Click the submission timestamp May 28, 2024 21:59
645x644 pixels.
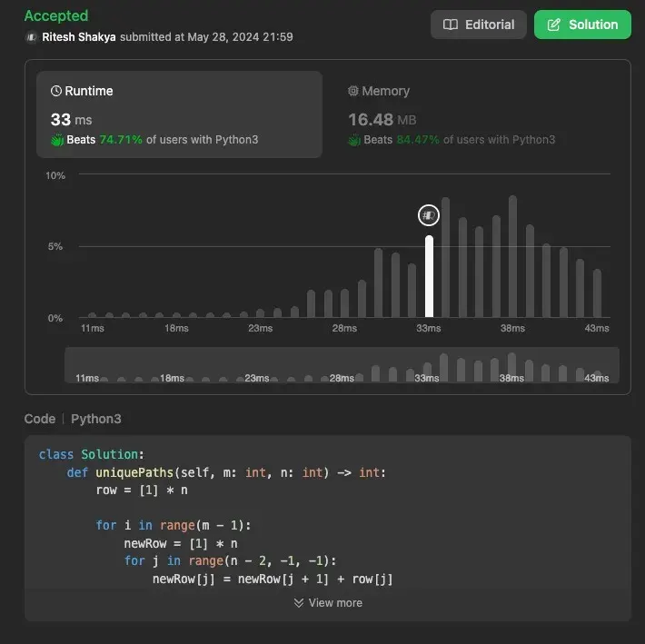240,37
